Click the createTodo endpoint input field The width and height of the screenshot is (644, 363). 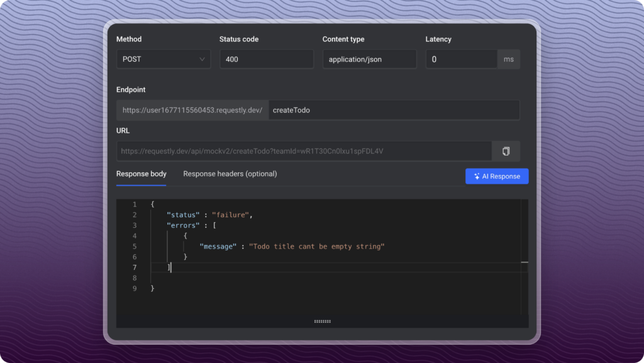tap(394, 110)
